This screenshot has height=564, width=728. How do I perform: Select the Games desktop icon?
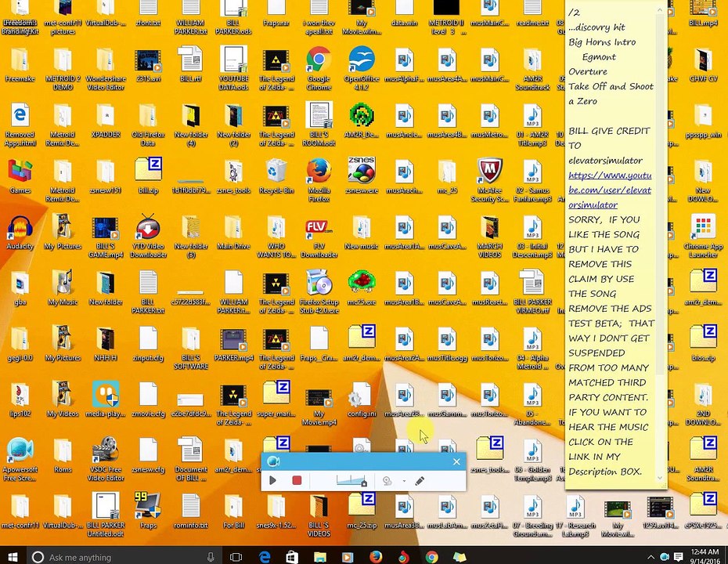[x=20, y=175]
